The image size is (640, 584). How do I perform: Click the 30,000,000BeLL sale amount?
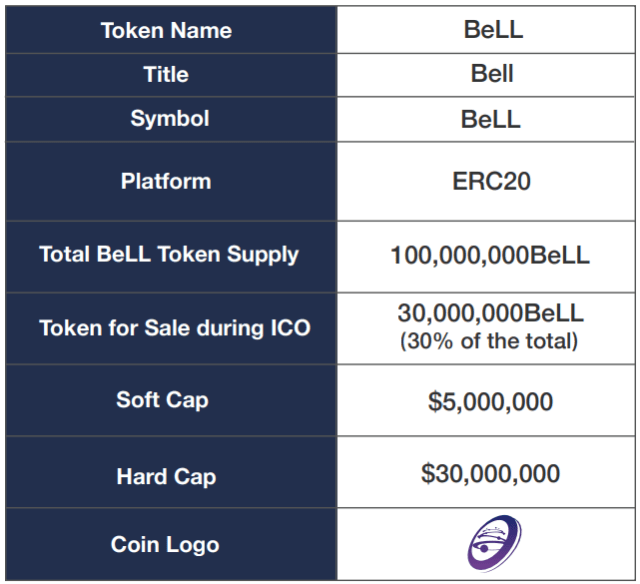(491, 313)
